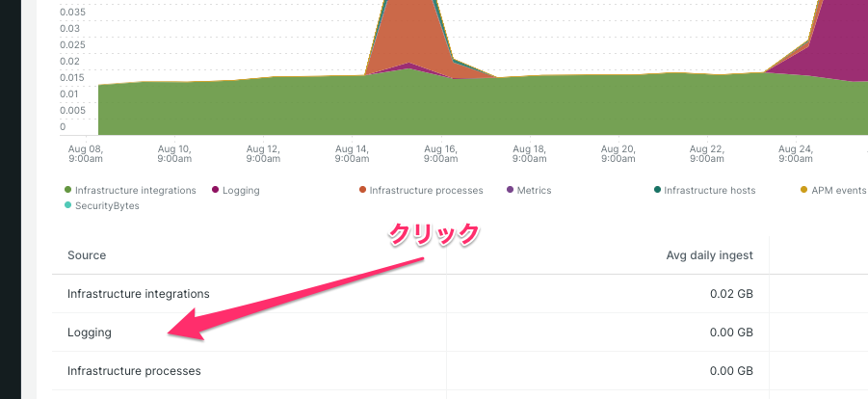Select the Aug 20 x-axis date label
868x399 pixels.
(x=618, y=154)
